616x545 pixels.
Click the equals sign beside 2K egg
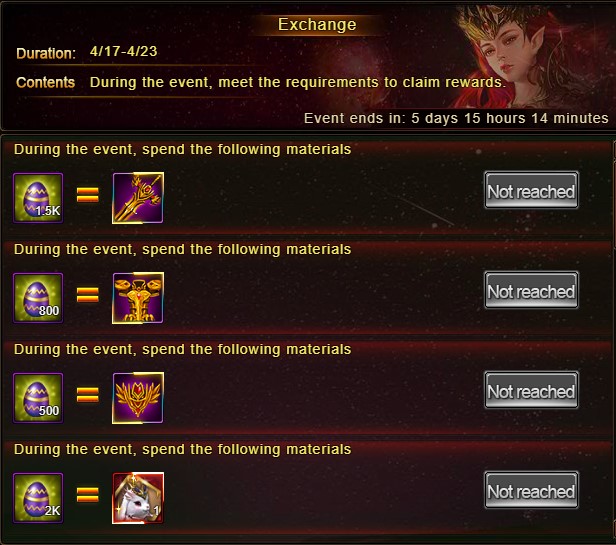pyautogui.click(x=88, y=495)
